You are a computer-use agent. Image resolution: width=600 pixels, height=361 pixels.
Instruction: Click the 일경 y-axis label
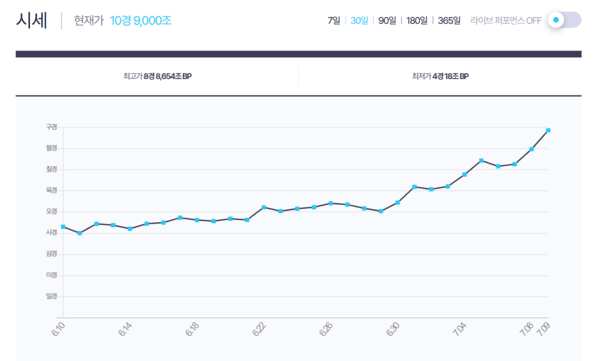[x=52, y=296]
